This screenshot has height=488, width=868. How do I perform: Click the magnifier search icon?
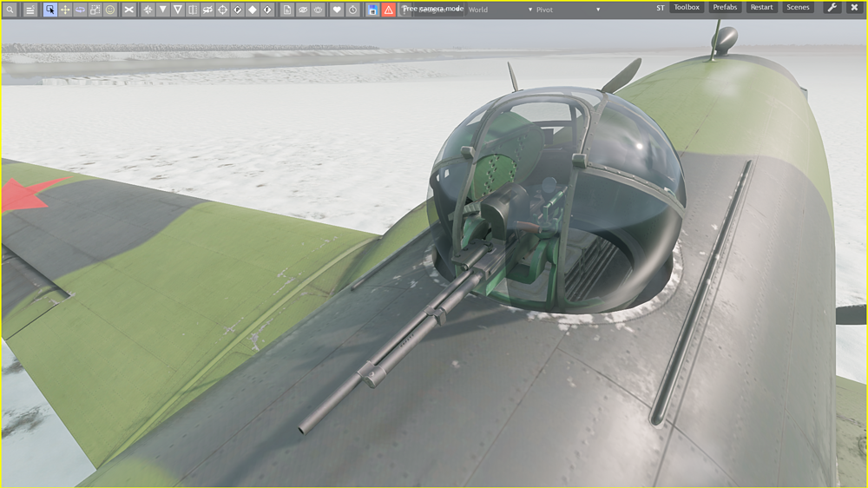pos(10,10)
